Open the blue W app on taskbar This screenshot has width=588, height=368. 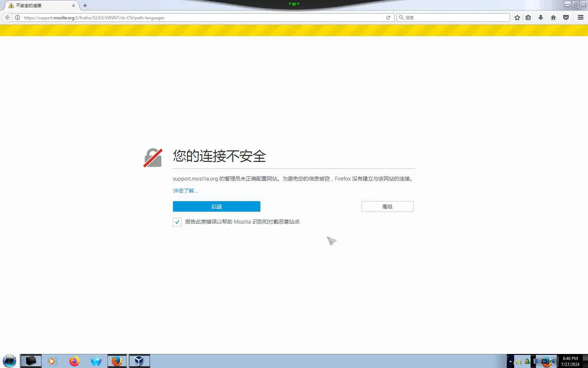pos(96,361)
